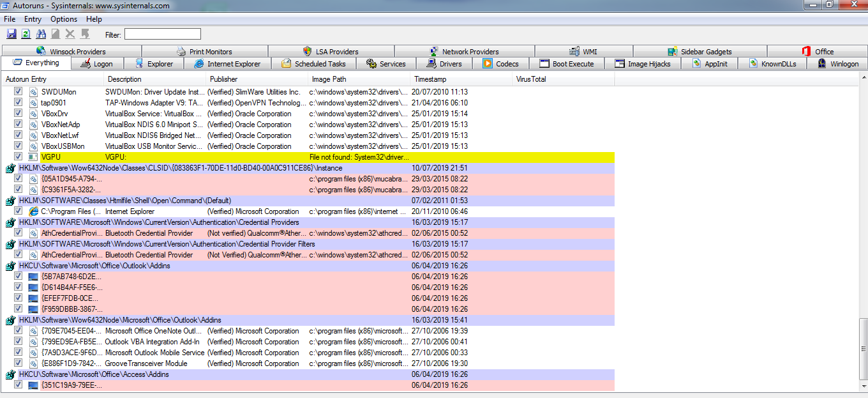This screenshot has width=868, height=398.
Task: Uncheck the VBoxDrv entry checkbox
Action: [x=19, y=114]
